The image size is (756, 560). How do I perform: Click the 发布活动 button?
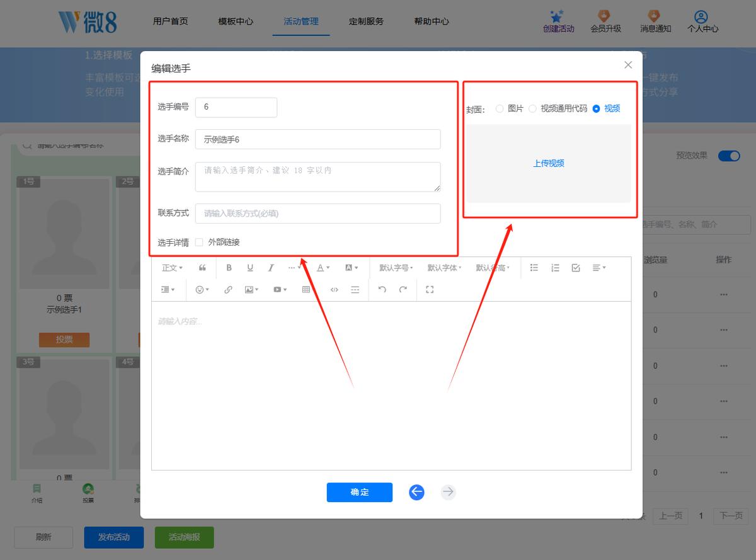click(114, 537)
